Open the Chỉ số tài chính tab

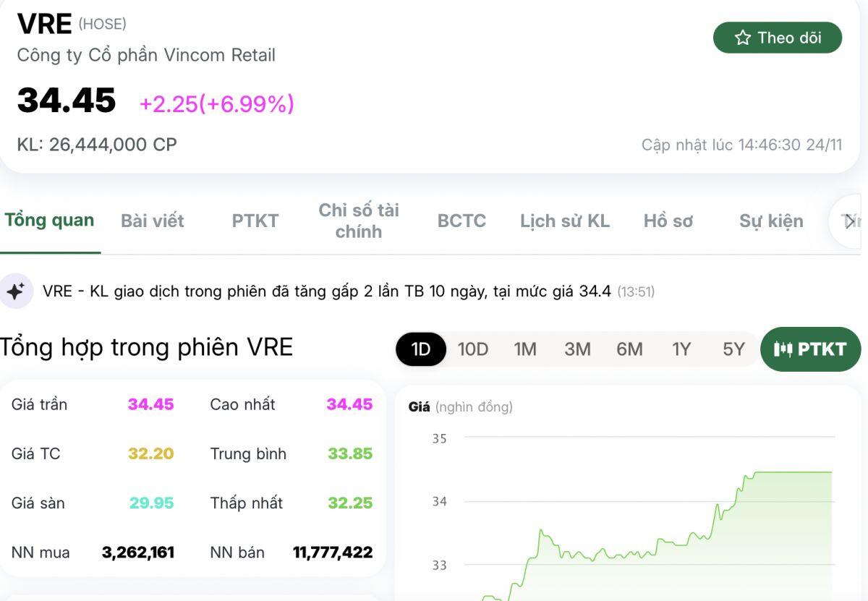coord(358,221)
